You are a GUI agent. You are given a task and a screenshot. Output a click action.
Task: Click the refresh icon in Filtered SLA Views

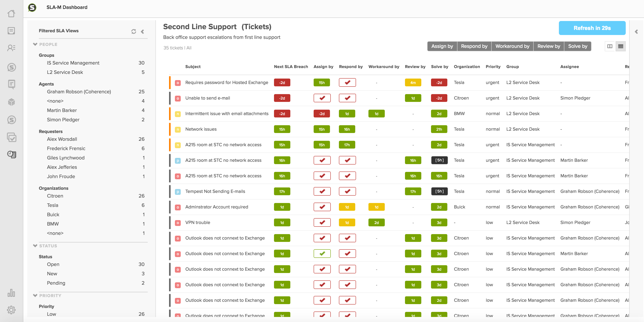(134, 31)
